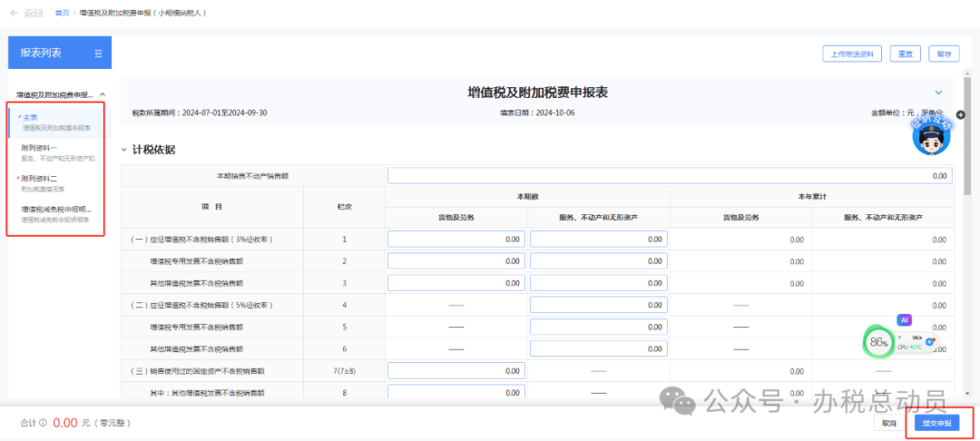Click the 本年累计 column header
Viewport: 980px width, 441px height.
(x=812, y=196)
